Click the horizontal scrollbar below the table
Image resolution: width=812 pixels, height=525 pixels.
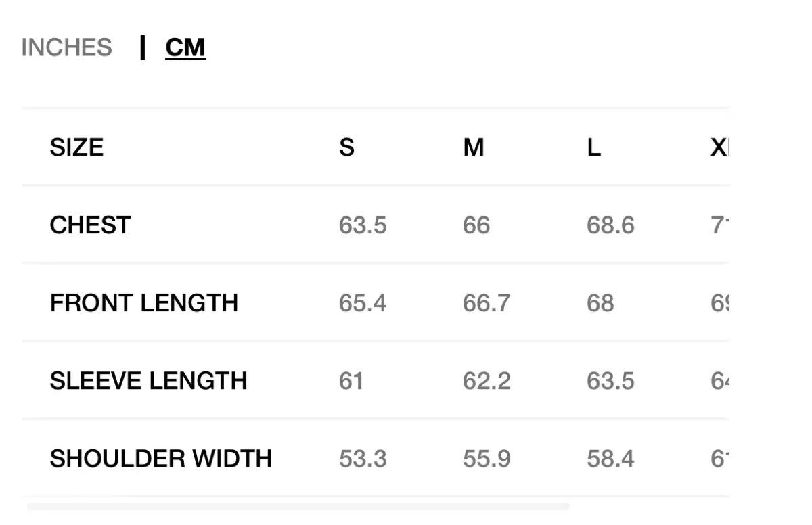(298, 506)
